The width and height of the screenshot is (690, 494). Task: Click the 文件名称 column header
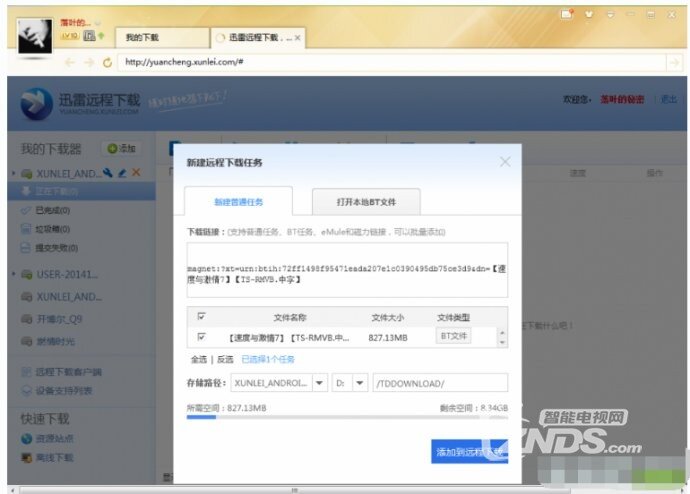coord(290,317)
